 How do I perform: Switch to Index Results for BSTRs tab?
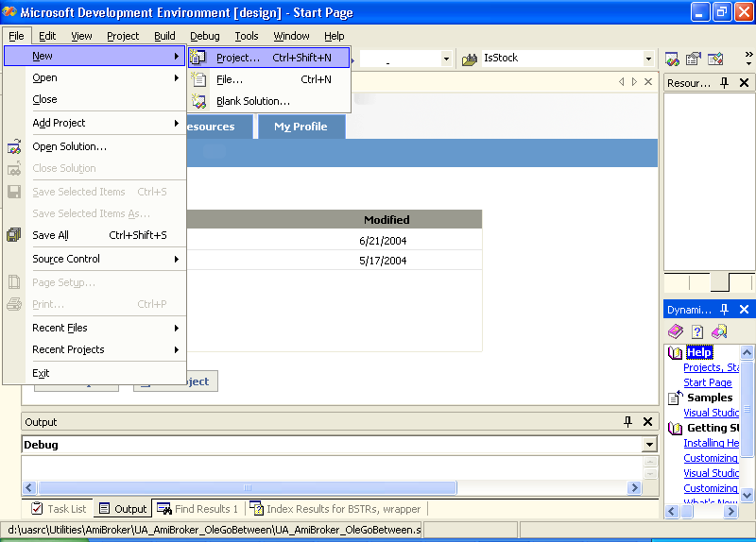tap(335, 509)
